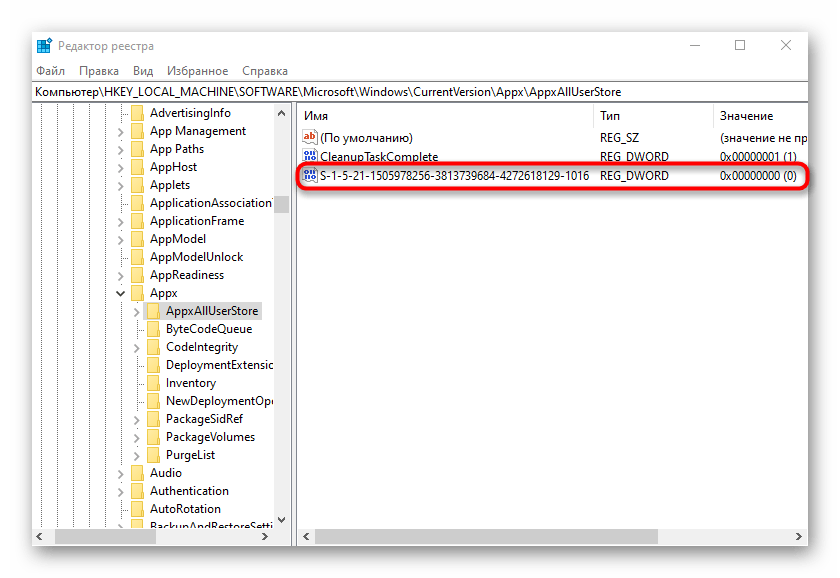Click the tree pane scroll right arrow
Image resolution: width=840 pixels, height=578 pixels.
click(265, 536)
